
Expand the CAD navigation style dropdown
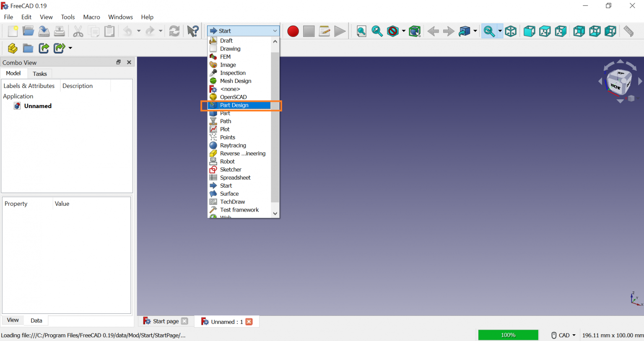tap(574, 335)
